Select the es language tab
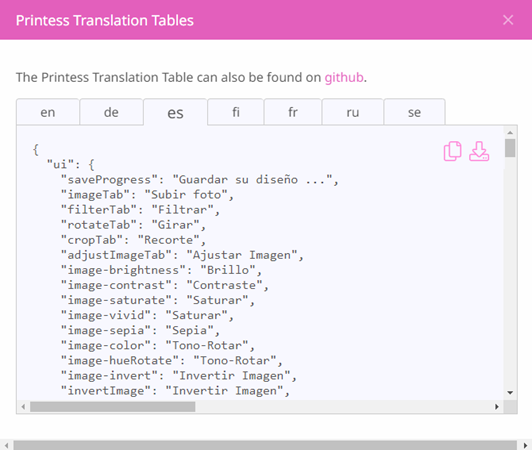532x450 pixels. point(175,112)
